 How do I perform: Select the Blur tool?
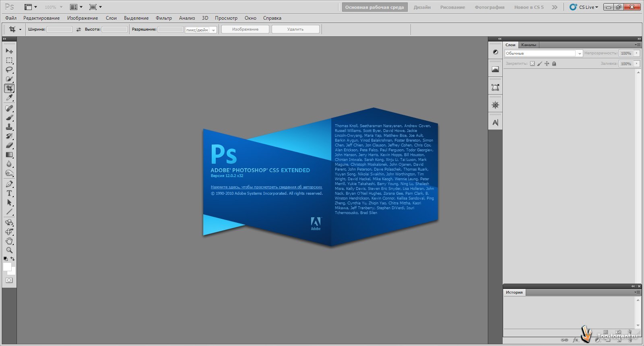(x=9, y=164)
